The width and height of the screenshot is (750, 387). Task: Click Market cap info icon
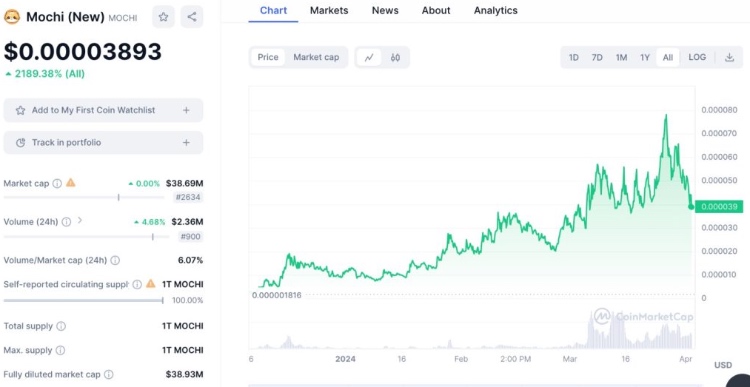[x=57, y=183]
